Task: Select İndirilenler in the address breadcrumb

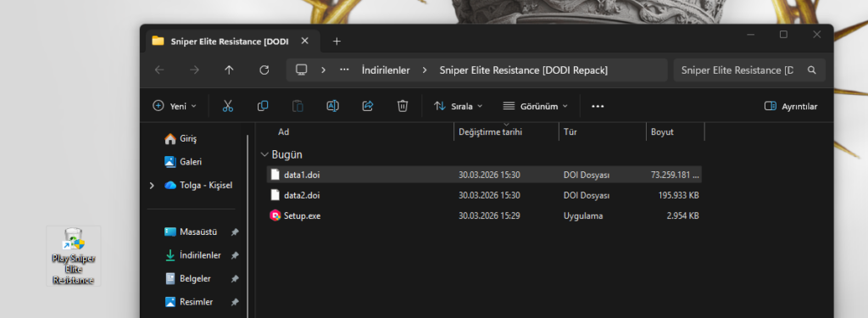Action: tap(386, 70)
